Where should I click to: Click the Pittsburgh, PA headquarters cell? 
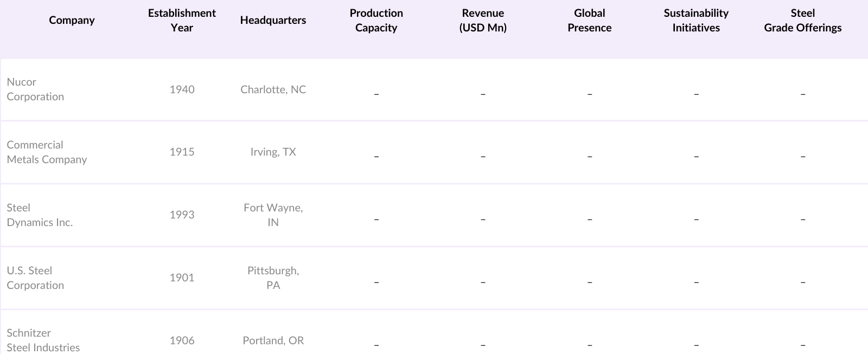pyautogui.click(x=273, y=278)
